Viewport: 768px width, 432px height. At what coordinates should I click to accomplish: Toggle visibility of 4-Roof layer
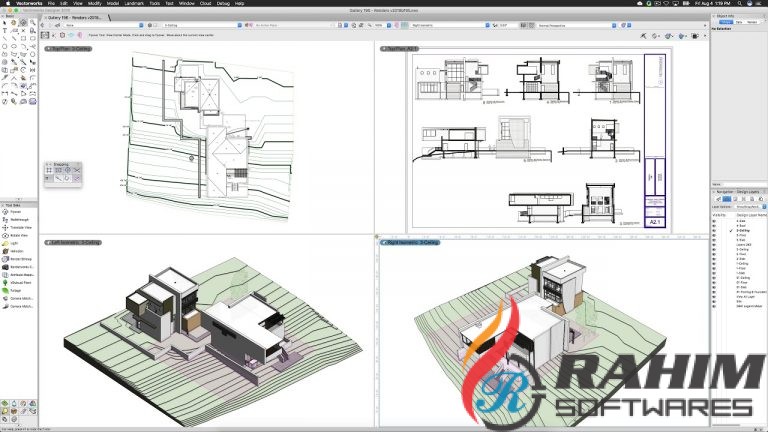pyautogui.click(x=714, y=226)
